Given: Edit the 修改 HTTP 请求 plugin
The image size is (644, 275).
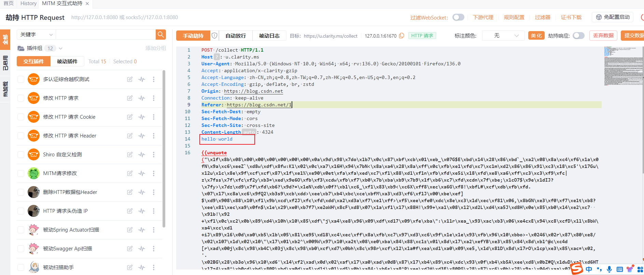Looking at the screenshot, I should click(130, 98).
